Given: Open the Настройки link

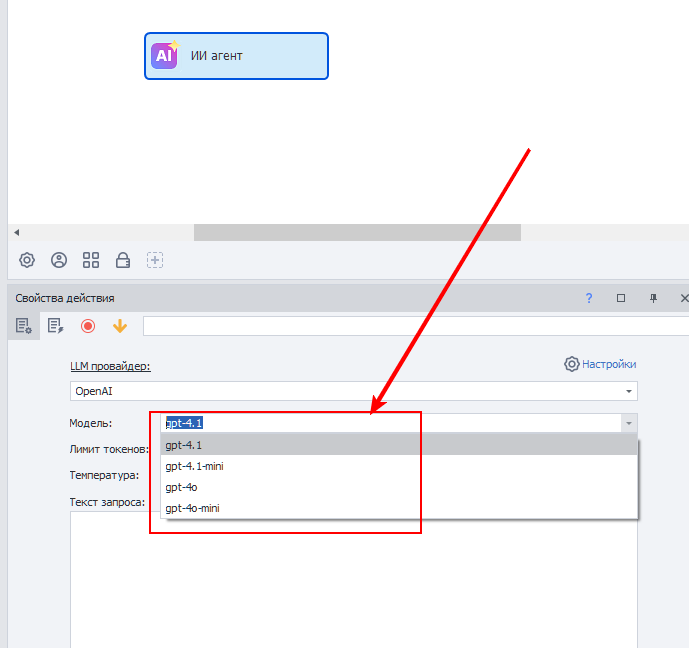Looking at the screenshot, I should (609, 364).
